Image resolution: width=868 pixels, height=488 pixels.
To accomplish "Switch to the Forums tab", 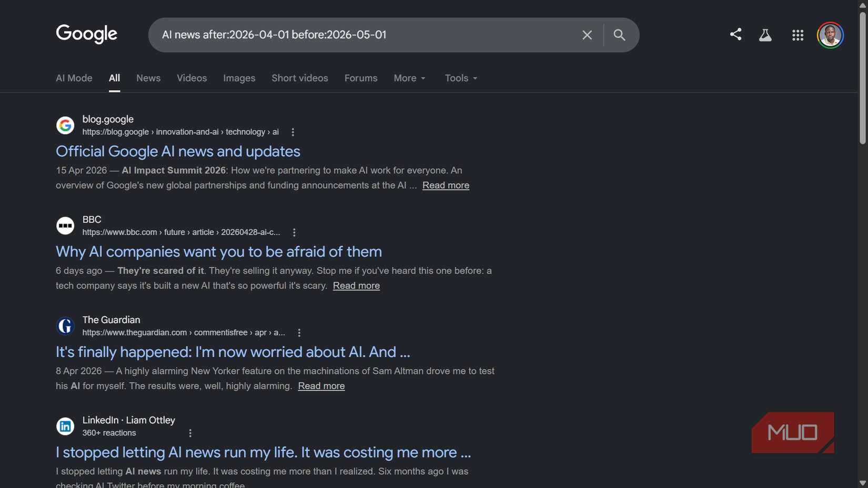I will pos(361,78).
